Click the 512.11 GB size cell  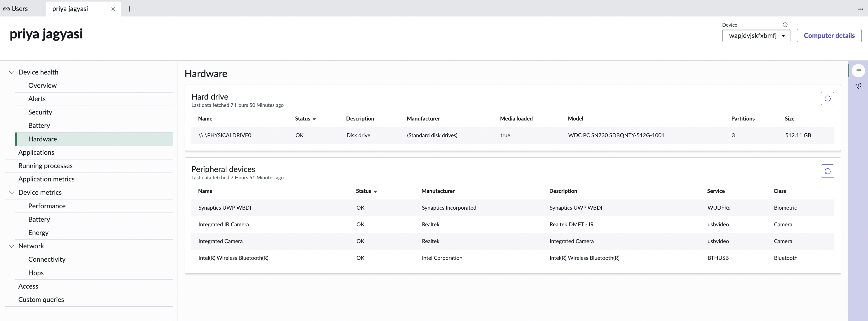(798, 136)
